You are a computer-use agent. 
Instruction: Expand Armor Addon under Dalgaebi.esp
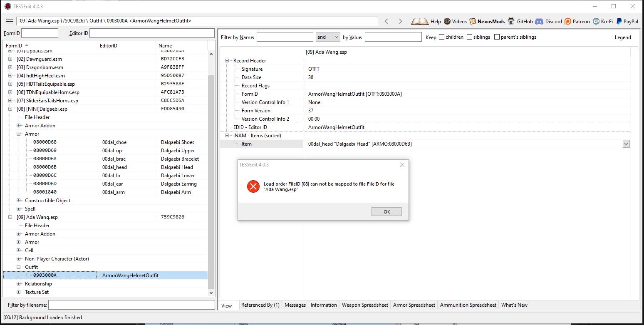(19, 126)
